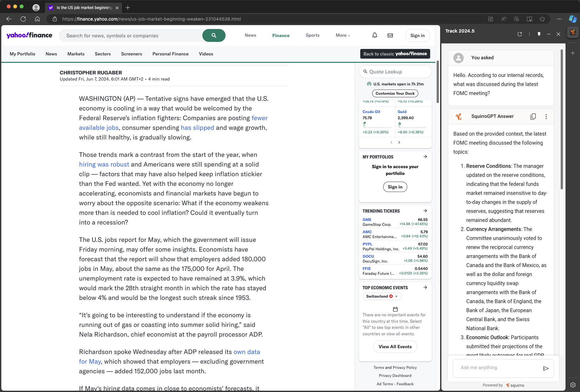
Task: Open read aloud icon in address bar
Action: [504, 19]
